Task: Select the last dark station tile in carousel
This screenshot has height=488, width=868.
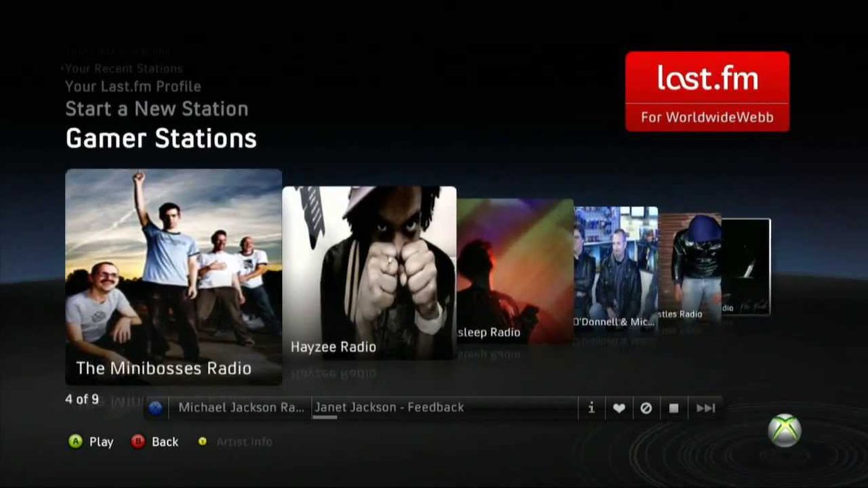Action: coord(746,267)
